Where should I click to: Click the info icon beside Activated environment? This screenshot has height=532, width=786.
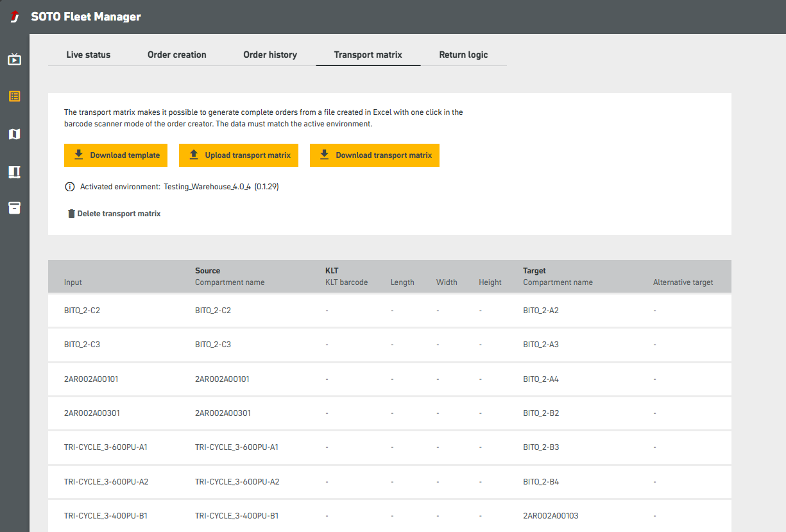coord(70,187)
